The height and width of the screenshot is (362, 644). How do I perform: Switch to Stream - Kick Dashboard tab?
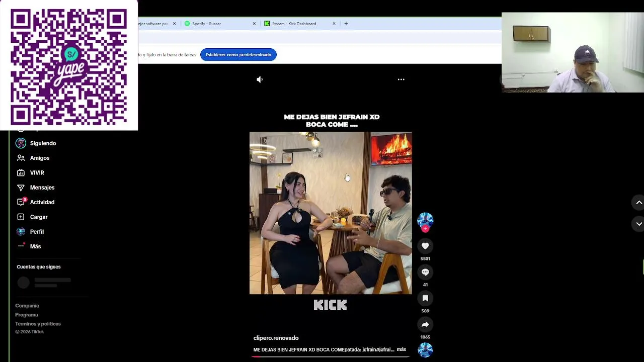(294, 24)
